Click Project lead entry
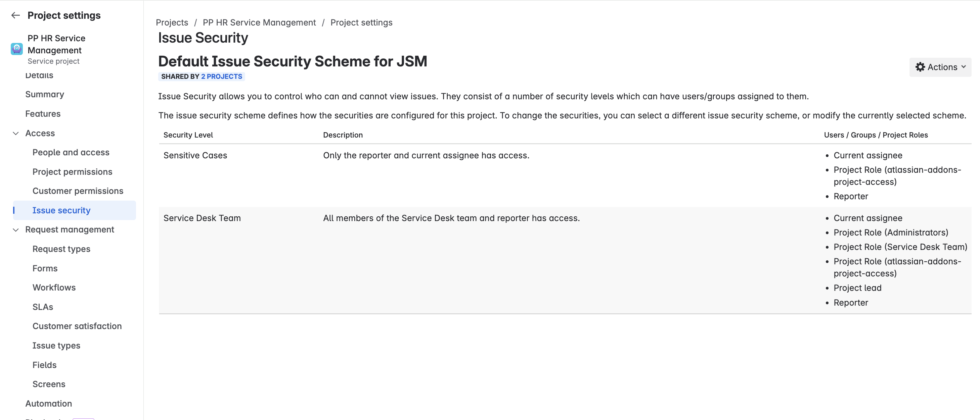980x420 pixels. tap(857, 288)
